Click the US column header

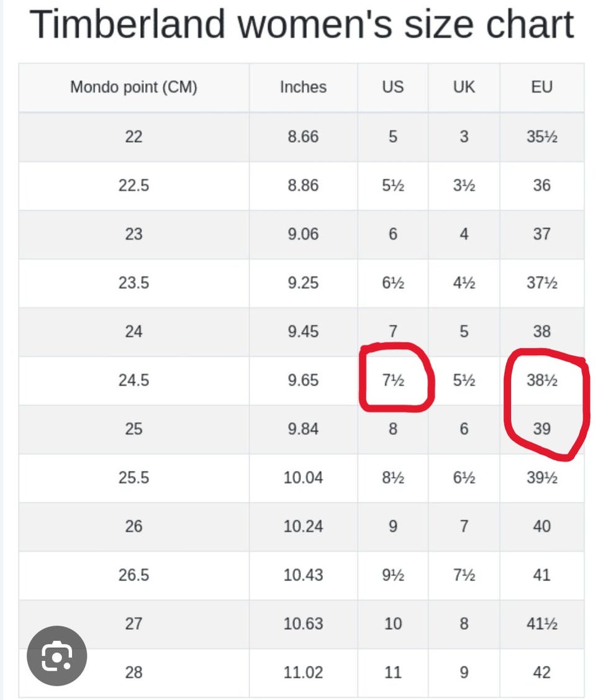pyautogui.click(x=392, y=87)
